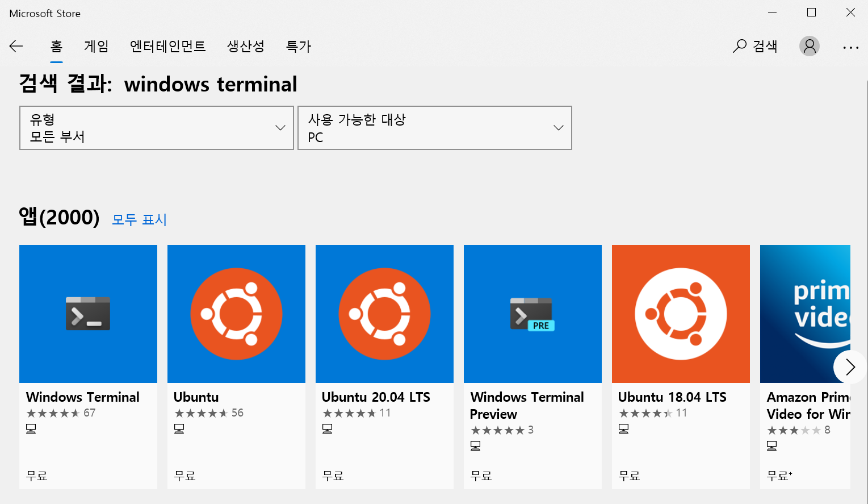Click the 모두 표시 link
This screenshot has width=868, height=504.
(139, 219)
